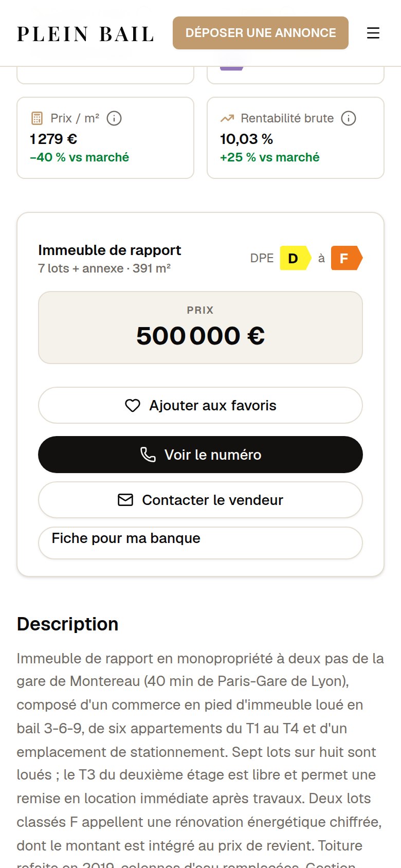Show info tooltip for Rentabilité brute
401x868 pixels.
(349, 118)
